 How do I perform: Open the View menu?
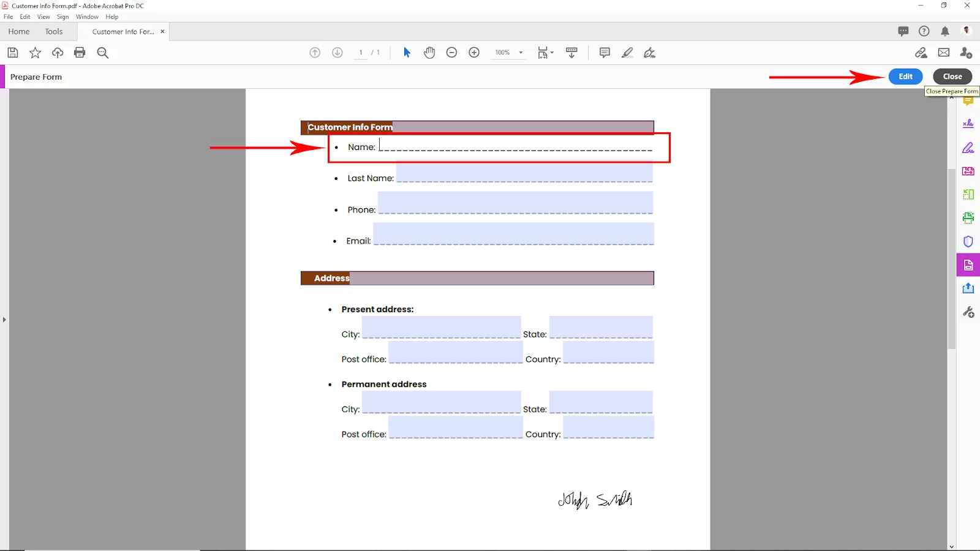[43, 17]
